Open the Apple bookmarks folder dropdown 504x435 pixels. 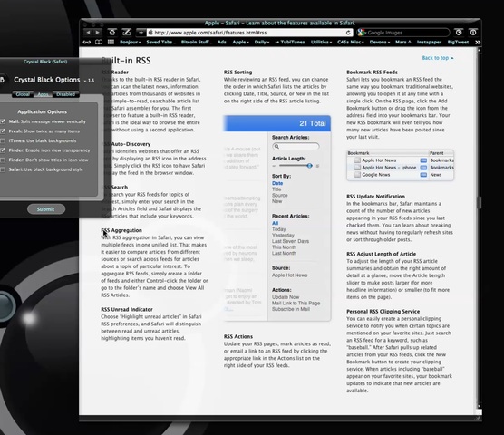pos(241,42)
